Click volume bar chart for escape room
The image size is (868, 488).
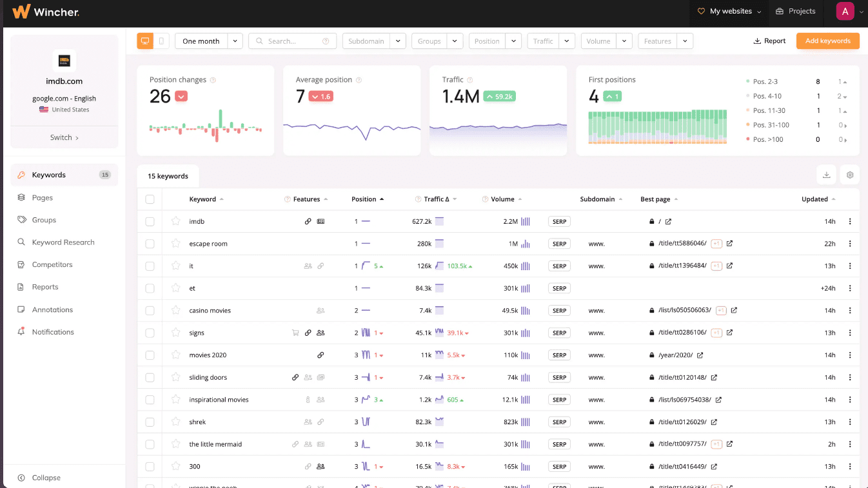coord(526,244)
